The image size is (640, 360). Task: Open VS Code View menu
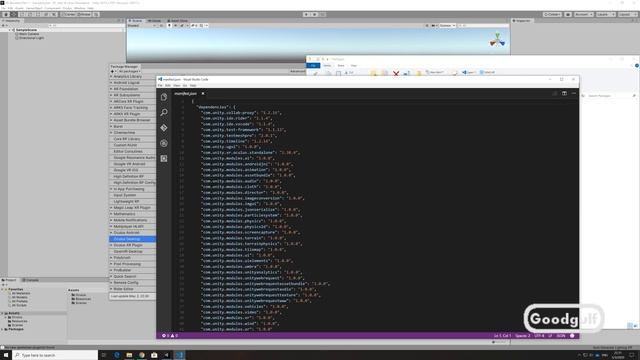click(176, 85)
